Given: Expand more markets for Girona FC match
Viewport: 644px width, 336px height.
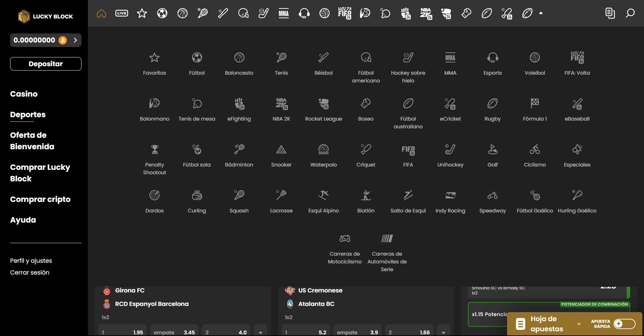Looking at the screenshot, I should (x=261, y=332).
